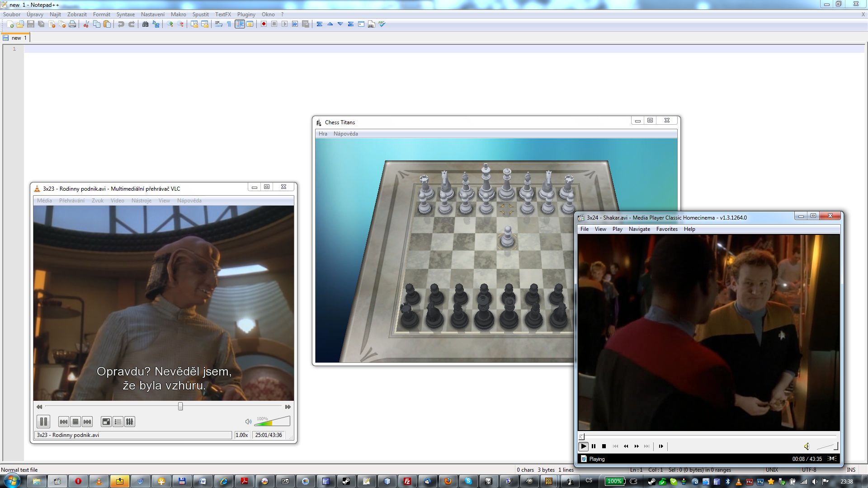The height and width of the screenshot is (488, 868).
Task: Select the advanced white pawn on the chessboard
Action: [508, 237]
